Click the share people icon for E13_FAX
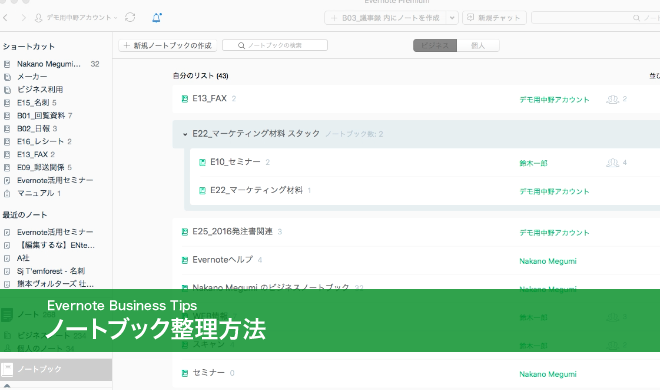Image resolution: width=660 pixels, height=390 pixels. (612, 99)
